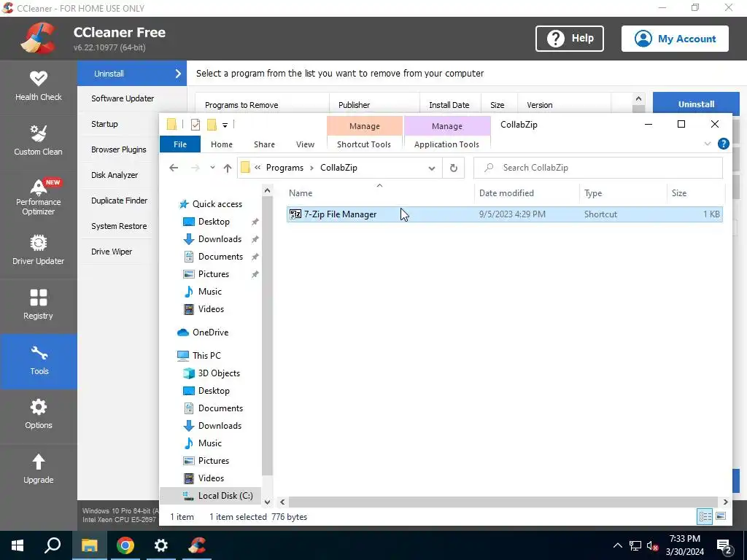Sort files by Date modified column

pyautogui.click(x=527, y=192)
